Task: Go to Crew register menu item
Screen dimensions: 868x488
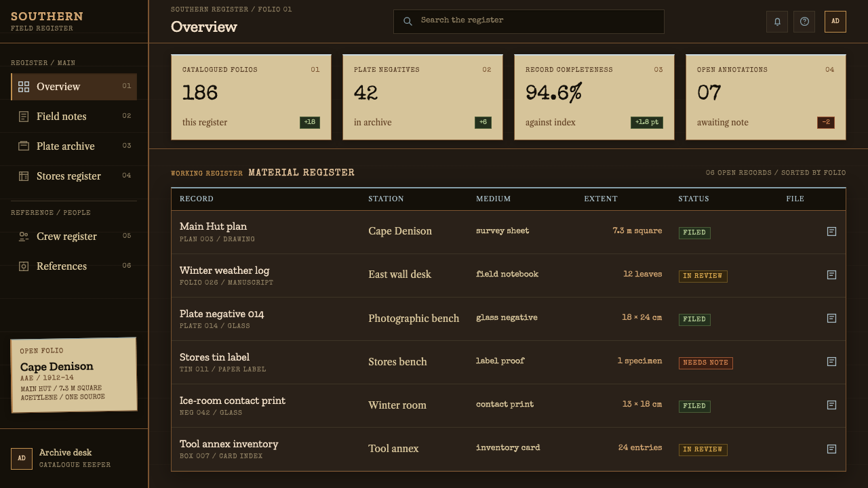Action: [x=74, y=237]
